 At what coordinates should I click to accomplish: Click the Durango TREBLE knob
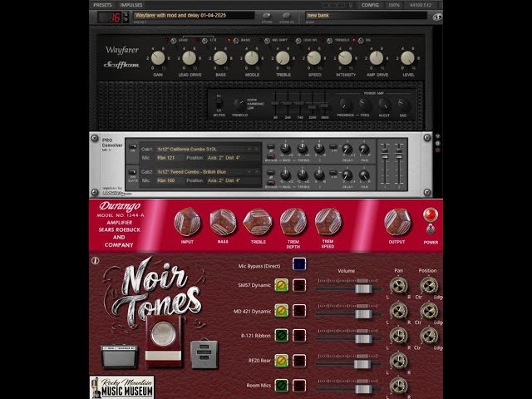(x=258, y=222)
